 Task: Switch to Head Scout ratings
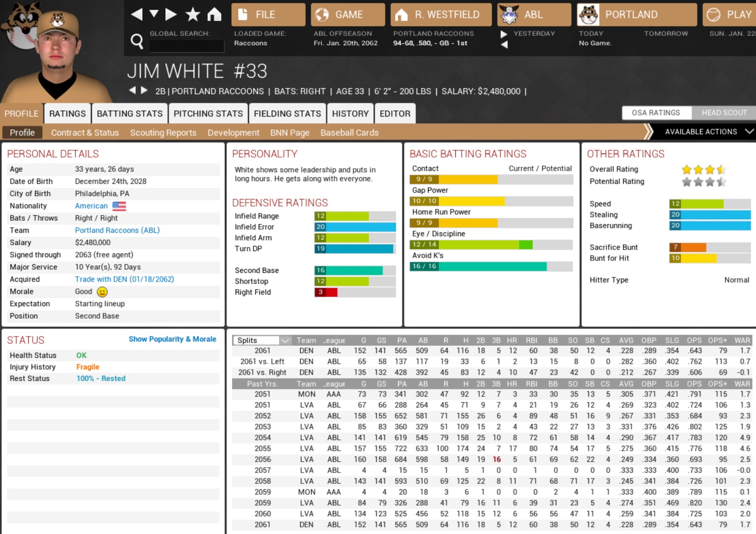(724, 113)
